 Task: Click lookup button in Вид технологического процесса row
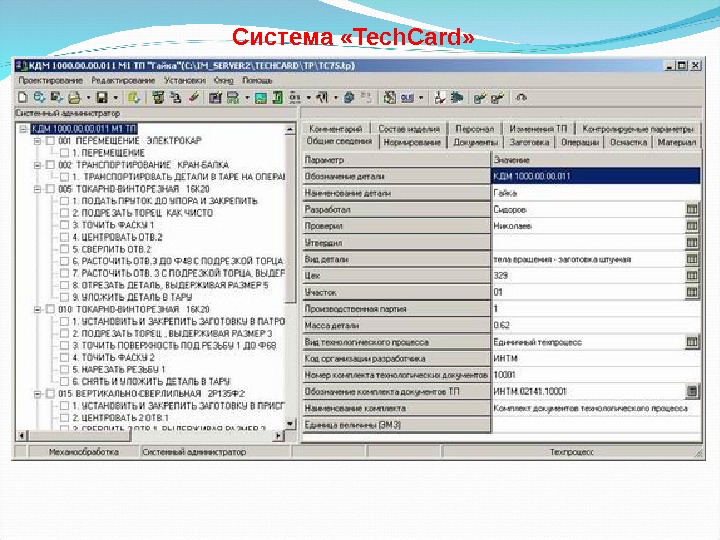point(692,342)
